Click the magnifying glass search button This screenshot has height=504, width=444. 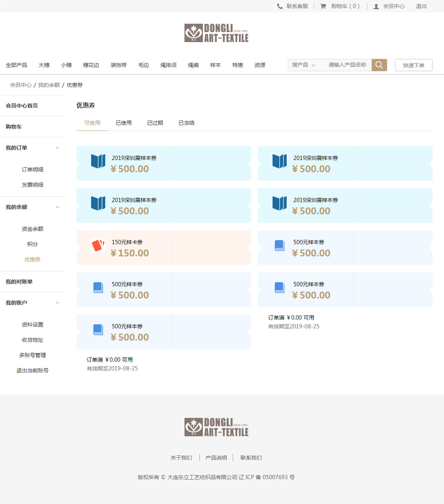click(379, 65)
